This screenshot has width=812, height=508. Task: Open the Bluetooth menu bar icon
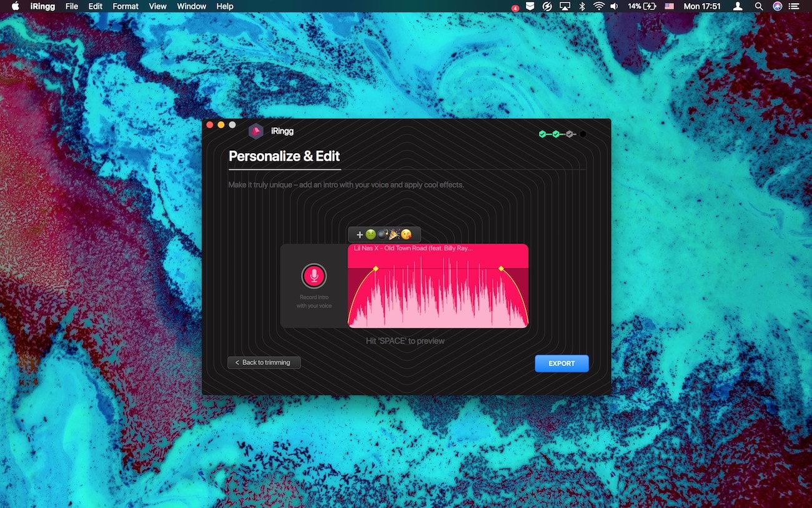[x=582, y=6]
